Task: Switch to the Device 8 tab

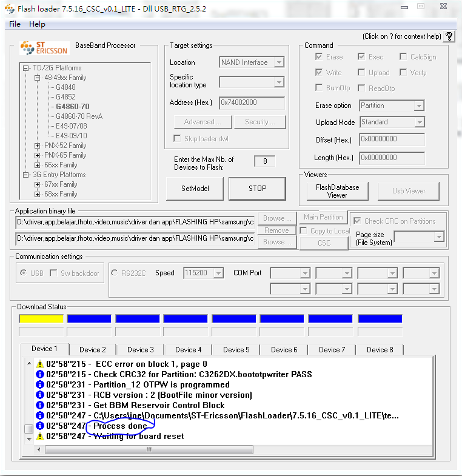Action: point(380,350)
